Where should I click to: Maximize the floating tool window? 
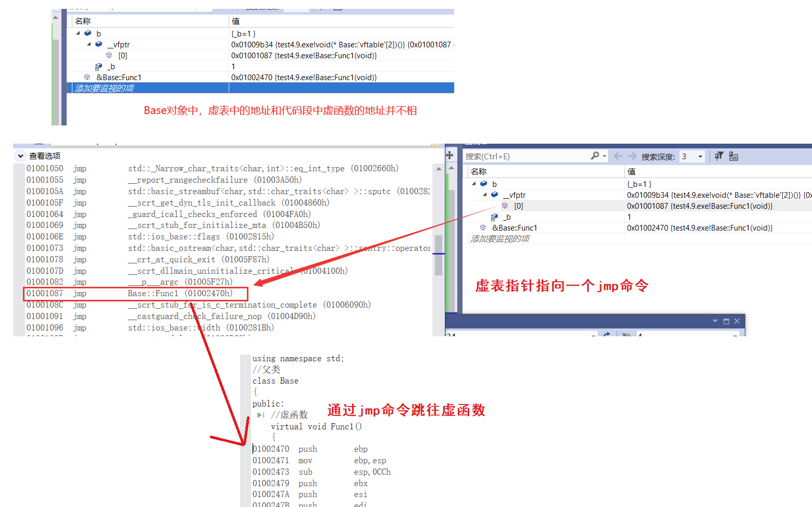coord(726,321)
